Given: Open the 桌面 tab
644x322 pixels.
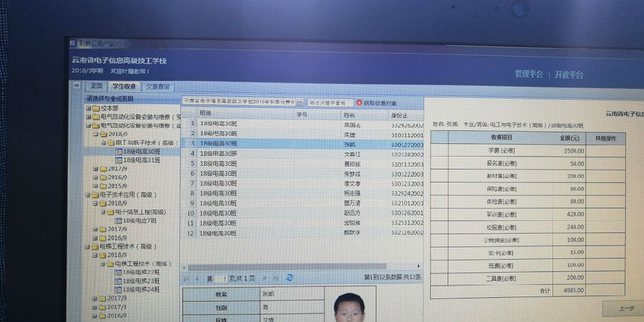Looking at the screenshot, I should click(x=97, y=86).
